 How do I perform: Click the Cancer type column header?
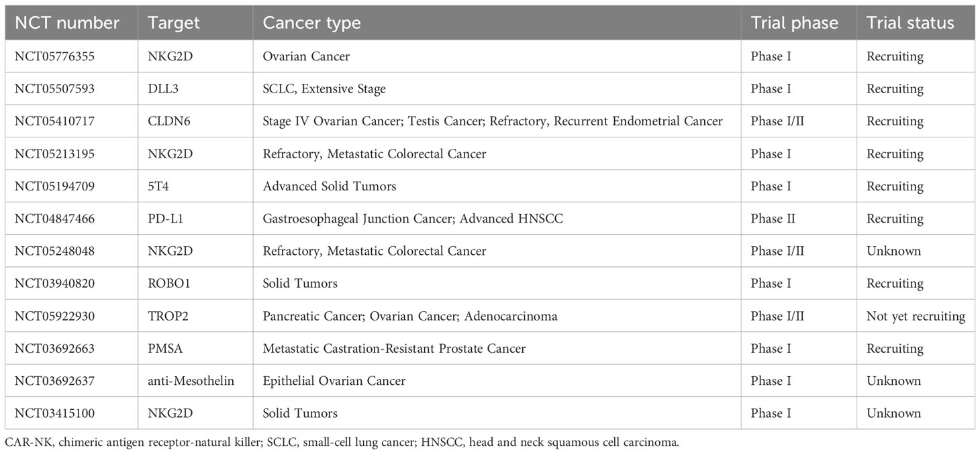point(311,23)
